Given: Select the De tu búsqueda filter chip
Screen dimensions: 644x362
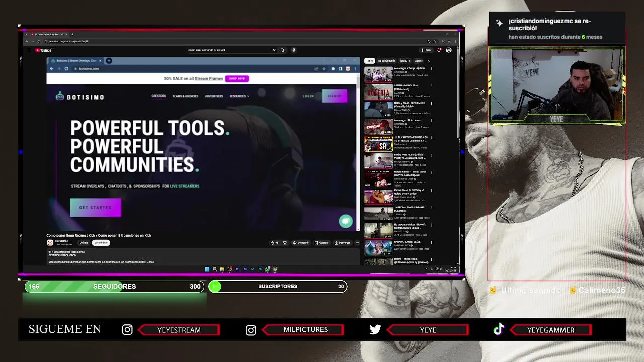Looking at the screenshot, I should 386,61.
